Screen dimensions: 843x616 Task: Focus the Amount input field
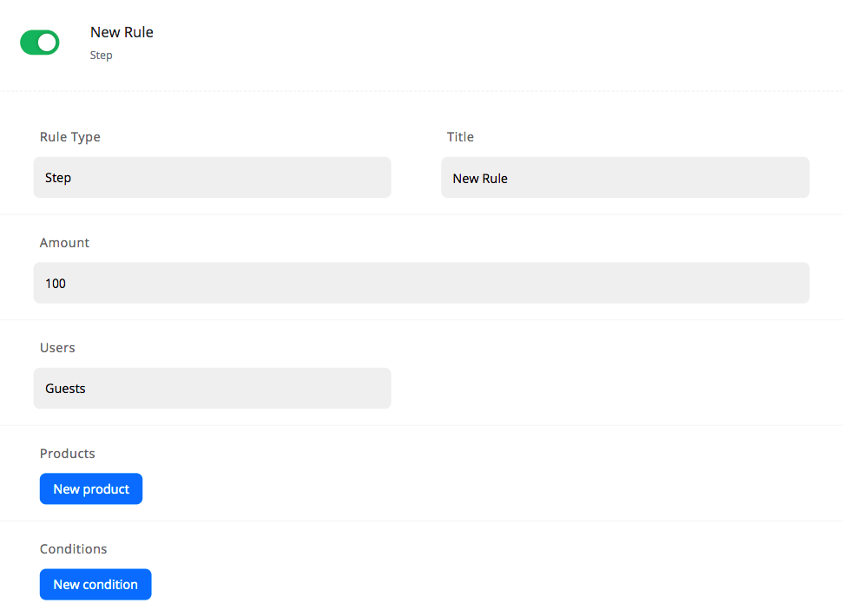tap(421, 283)
